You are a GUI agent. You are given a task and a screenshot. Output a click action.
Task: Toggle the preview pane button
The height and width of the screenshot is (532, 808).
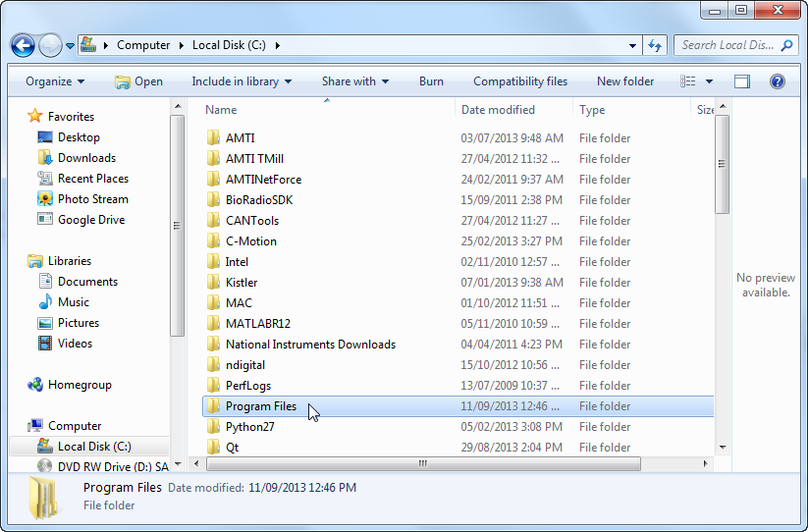[742, 81]
